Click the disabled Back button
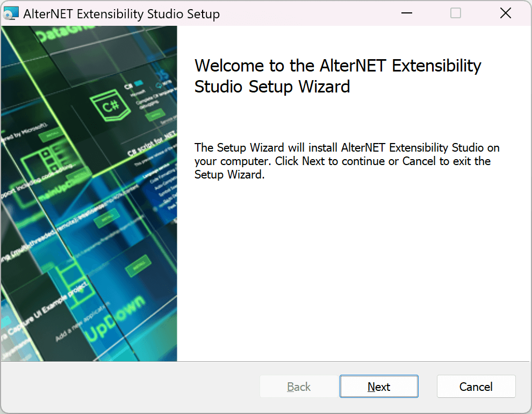This screenshot has width=532, height=414. pyautogui.click(x=298, y=387)
